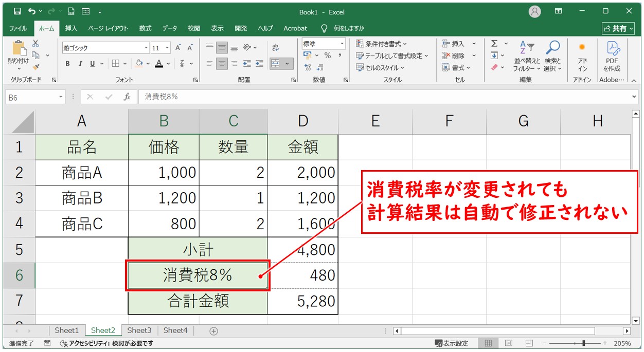Screen dimensions: 644x352
Task: Switch to the ページレイアウト tab
Action: (x=108, y=28)
